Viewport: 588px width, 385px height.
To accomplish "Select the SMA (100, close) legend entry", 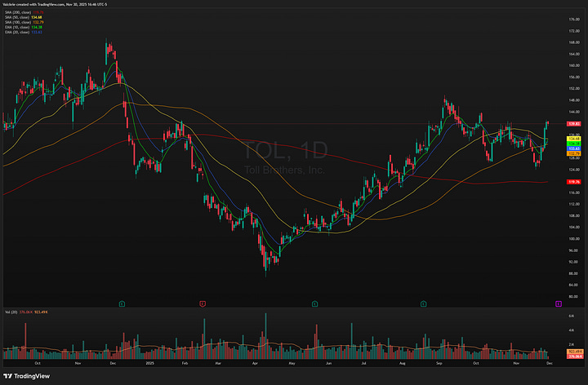I will pos(24,22).
